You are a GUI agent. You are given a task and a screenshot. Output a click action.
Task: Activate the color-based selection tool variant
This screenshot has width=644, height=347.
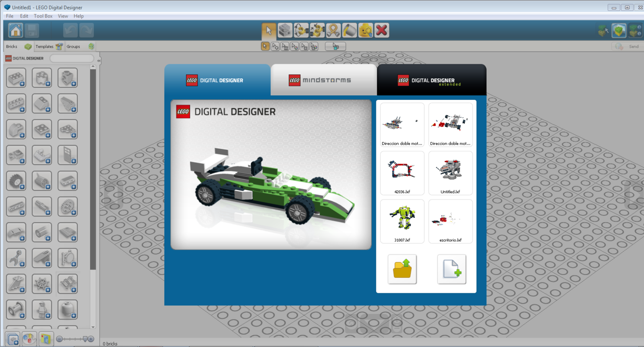pos(294,46)
